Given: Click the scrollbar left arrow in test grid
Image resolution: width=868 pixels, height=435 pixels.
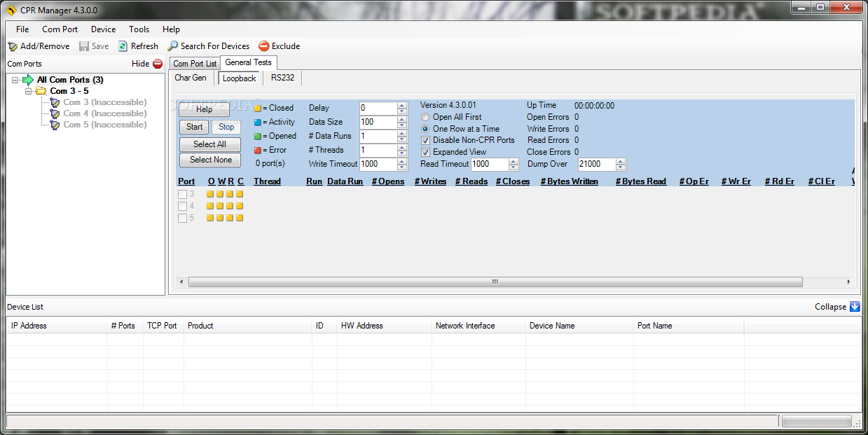Looking at the screenshot, I should (x=181, y=282).
